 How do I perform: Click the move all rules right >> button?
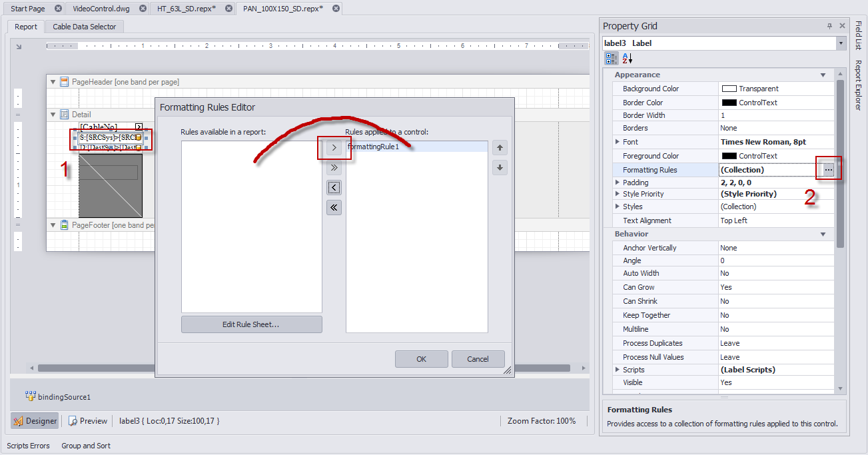tap(334, 168)
